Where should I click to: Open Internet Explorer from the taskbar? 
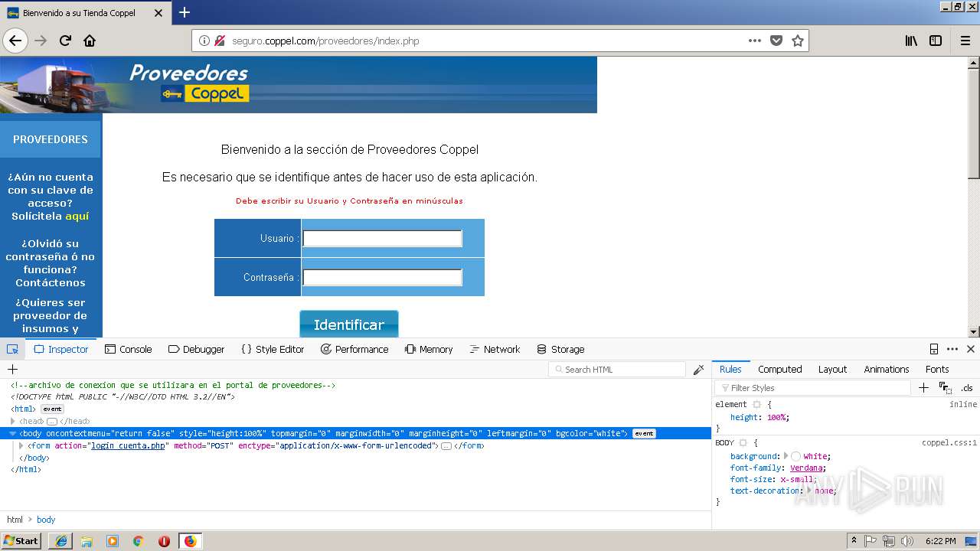pos(61,541)
